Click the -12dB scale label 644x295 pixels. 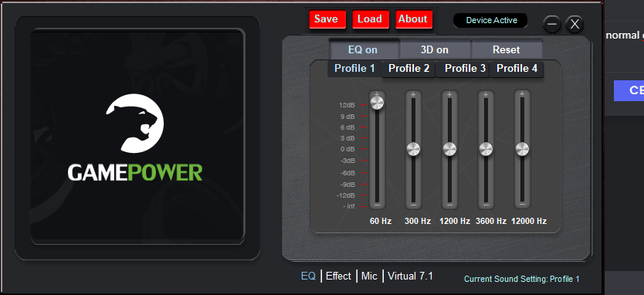(x=345, y=195)
